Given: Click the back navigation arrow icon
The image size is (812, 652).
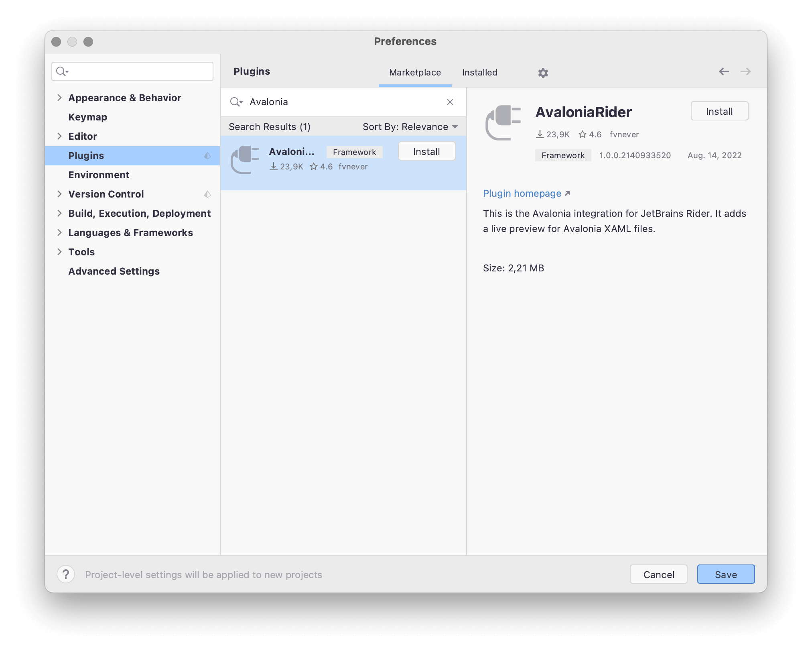Looking at the screenshot, I should pos(724,71).
